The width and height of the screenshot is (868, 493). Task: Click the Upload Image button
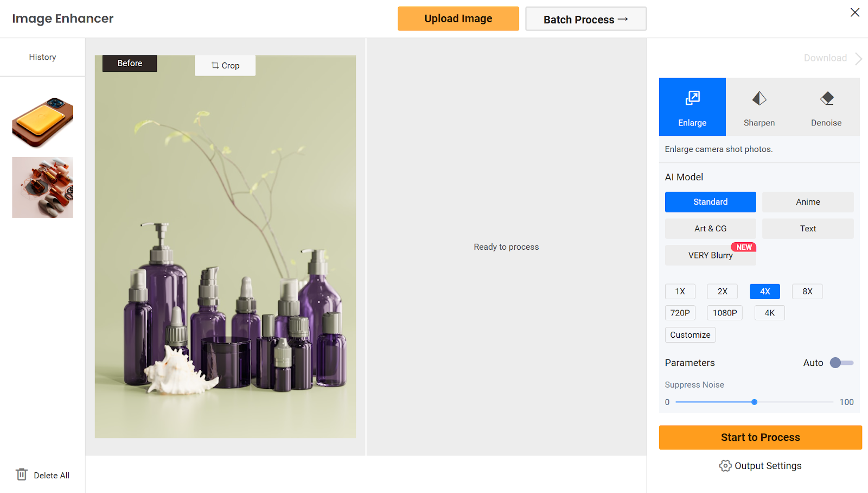(458, 19)
